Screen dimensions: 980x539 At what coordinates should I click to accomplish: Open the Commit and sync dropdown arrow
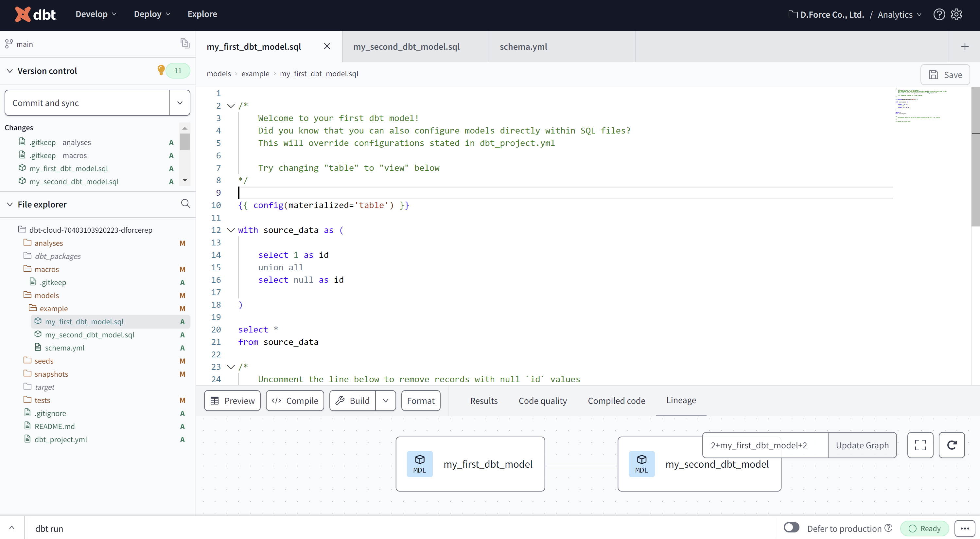point(179,102)
